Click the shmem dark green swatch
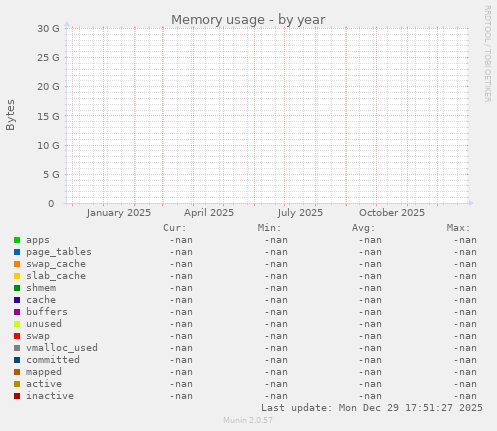The image size is (497, 431). [17, 288]
